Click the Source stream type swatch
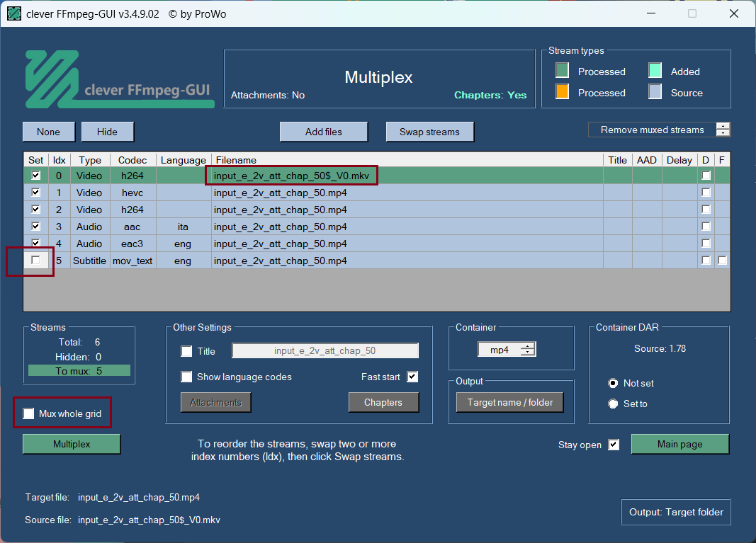 coord(655,92)
